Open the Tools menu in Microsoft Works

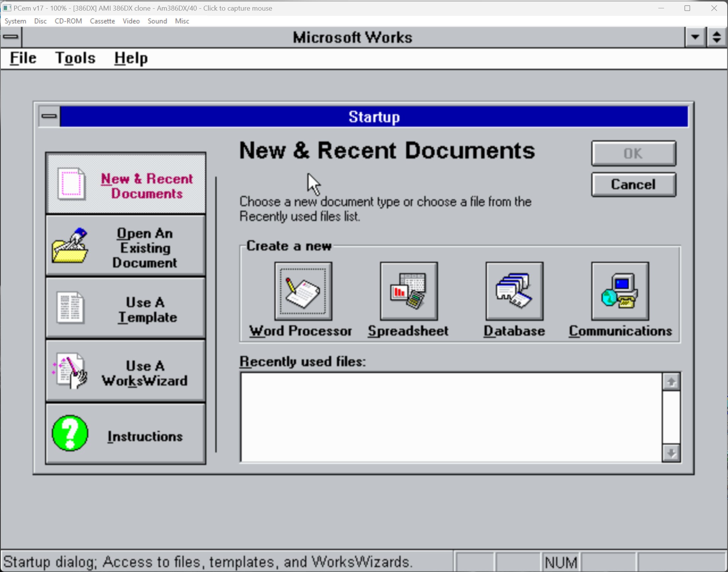pyautogui.click(x=75, y=58)
